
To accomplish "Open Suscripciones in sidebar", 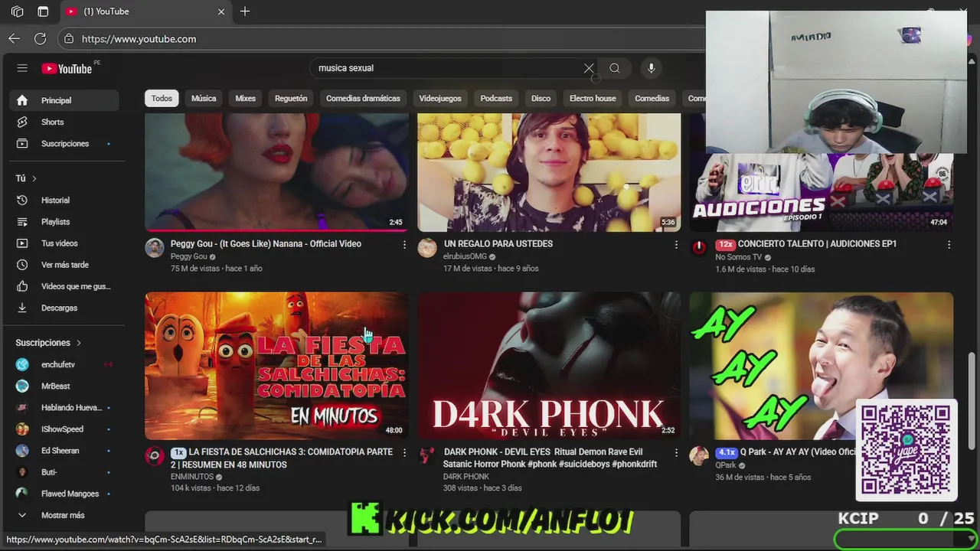I will coord(64,143).
